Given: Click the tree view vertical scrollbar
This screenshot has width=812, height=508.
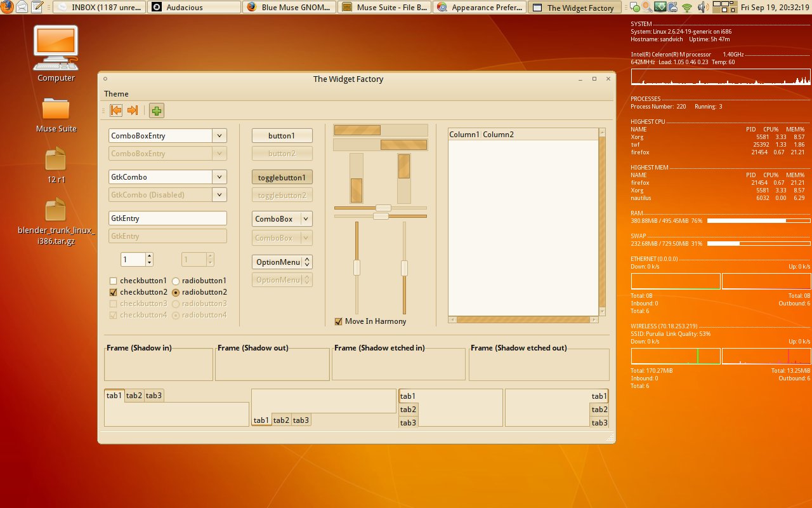Looking at the screenshot, I should click(x=602, y=222).
